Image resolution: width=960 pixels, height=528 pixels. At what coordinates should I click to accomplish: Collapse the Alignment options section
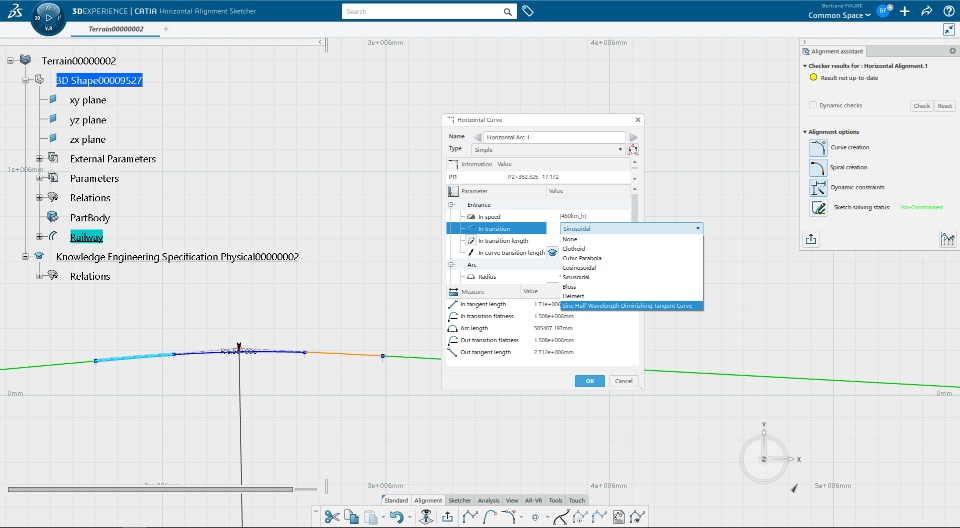click(804, 132)
